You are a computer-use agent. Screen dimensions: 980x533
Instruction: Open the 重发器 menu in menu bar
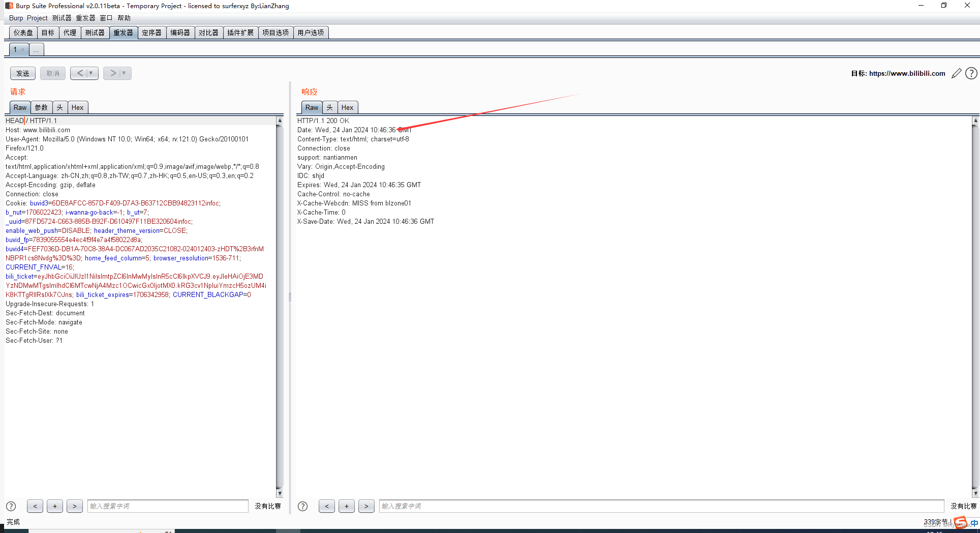click(x=85, y=18)
